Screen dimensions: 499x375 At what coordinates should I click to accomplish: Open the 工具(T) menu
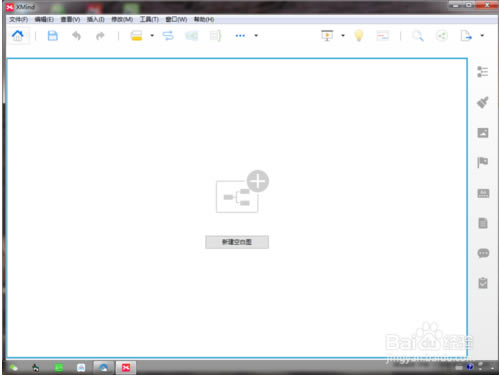[x=149, y=19]
